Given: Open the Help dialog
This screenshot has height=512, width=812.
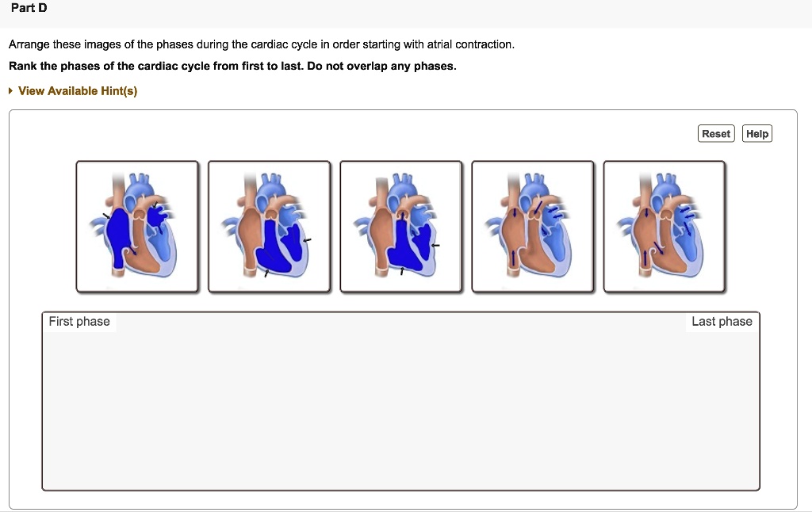Looking at the screenshot, I should click(x=756, y=133).
